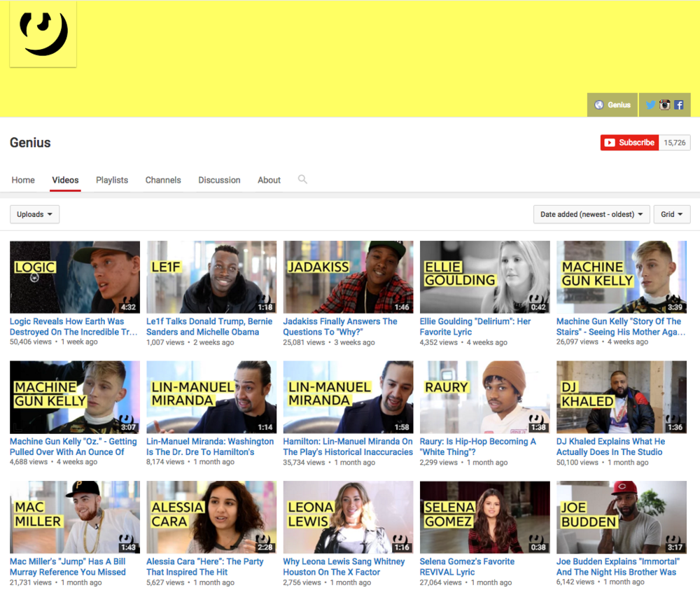Switch to the Playlists tab
The image size is (700, 595).
[x=112, y=180]
